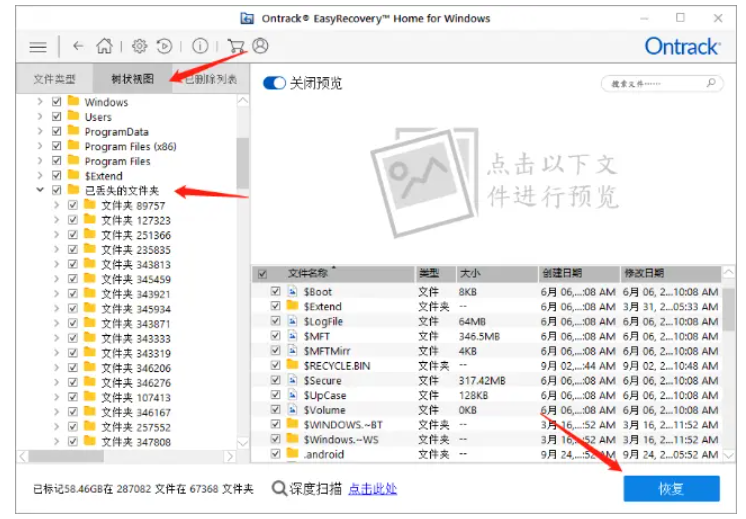Image resolution: width=746 pixels, height=519 pixels.
Task: Click the search files input field
Action: (x=661, y=84)
